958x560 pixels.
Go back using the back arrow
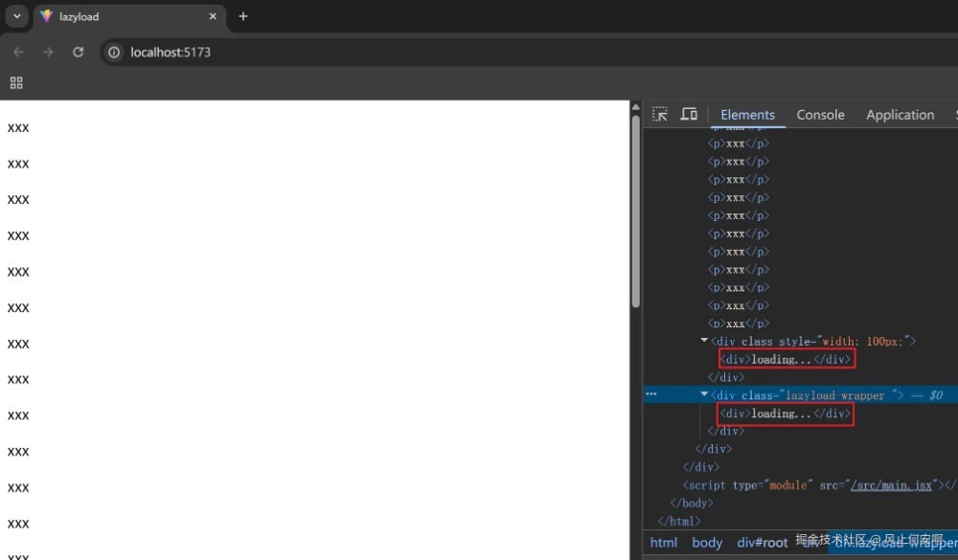pyautogui.click(x=18, y=52)
